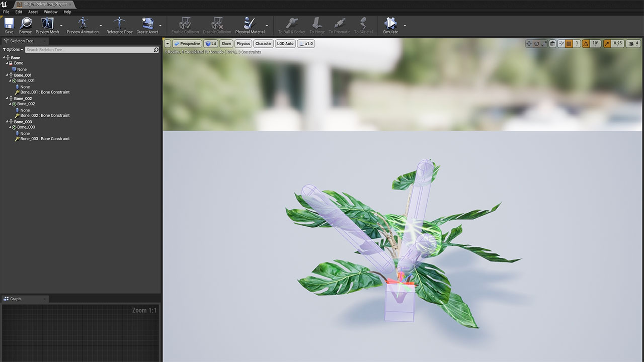Image resolution: width=644 pixels, height=362 pixels.
Task: Convert constraint with To Prismatic icon
Action: click(339, 25)
